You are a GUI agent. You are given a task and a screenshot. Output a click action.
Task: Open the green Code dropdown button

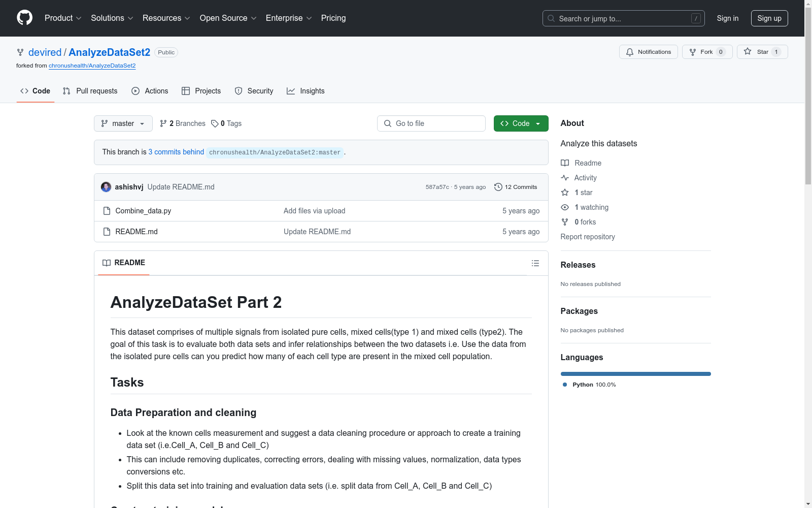tap(521, 123)
